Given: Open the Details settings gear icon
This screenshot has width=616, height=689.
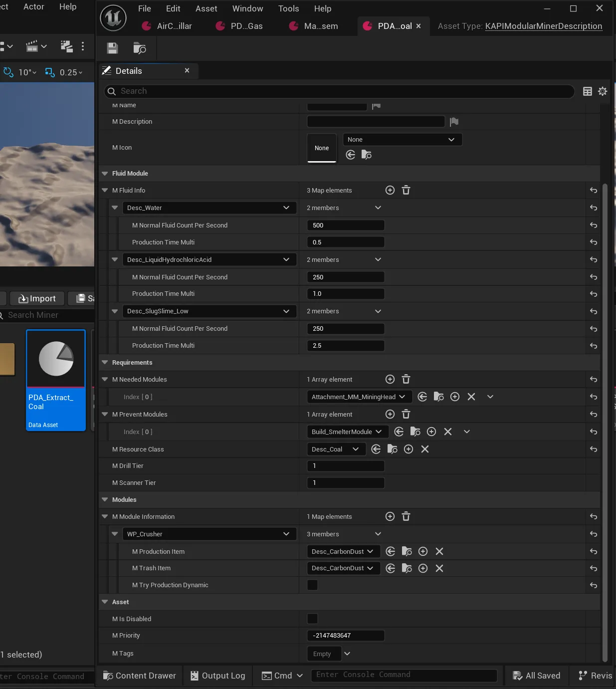Looking at the screenshot, I should [603, 91].
